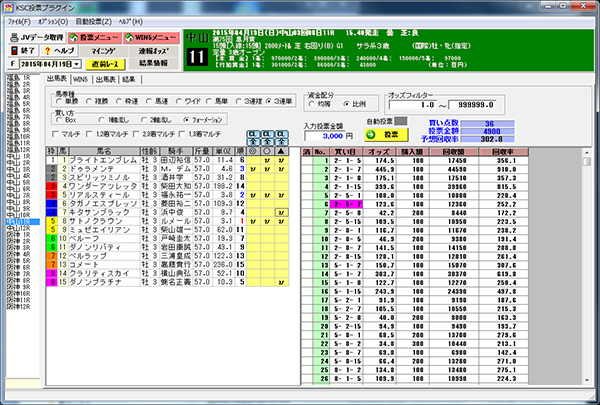This screenshot has height=405, width=600.
Task: Select 福島 1R in race list
Action: (x=18, y=78)
